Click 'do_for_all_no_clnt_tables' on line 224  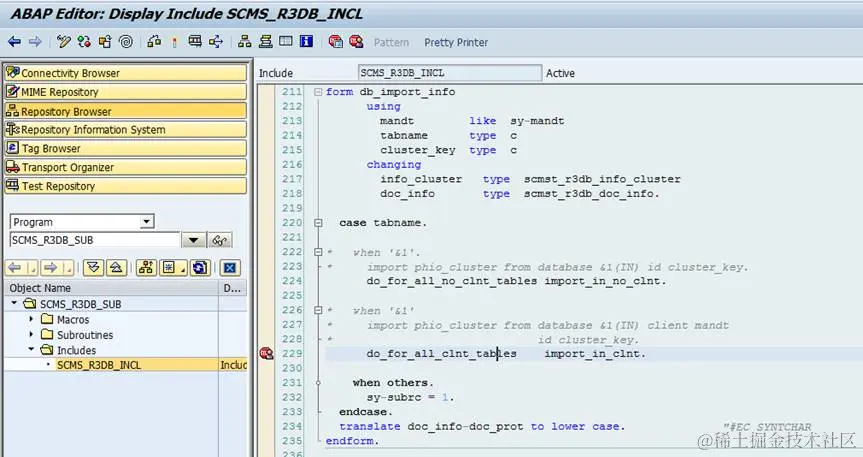coord(451,281)
